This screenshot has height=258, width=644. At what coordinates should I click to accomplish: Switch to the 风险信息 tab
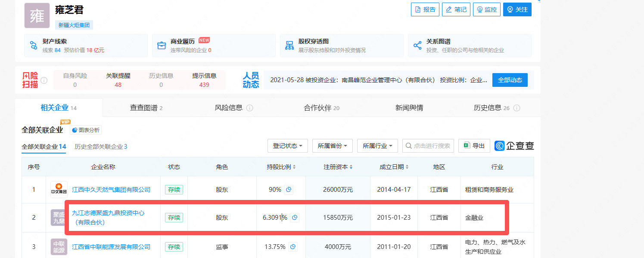coord(229,108)
